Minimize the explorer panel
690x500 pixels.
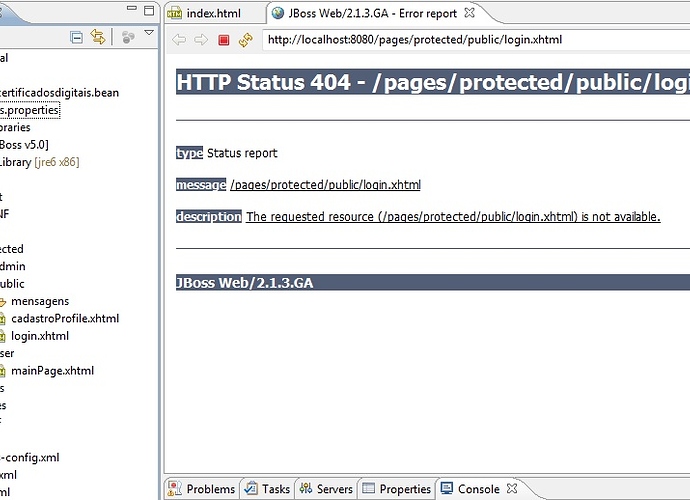coord(132,8)
